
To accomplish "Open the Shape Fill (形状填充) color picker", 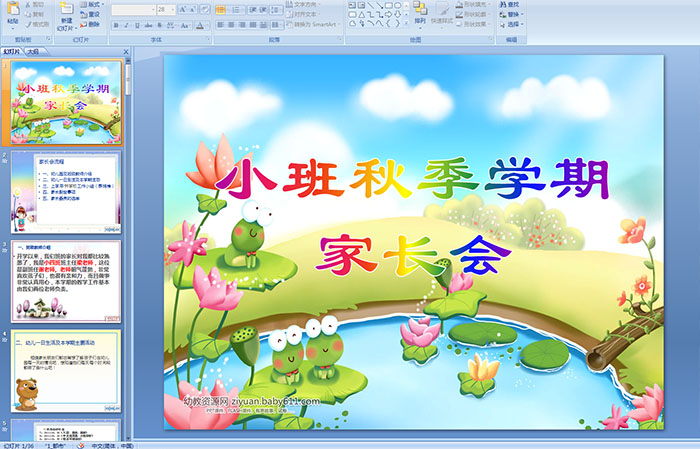I will click(473, 4).
